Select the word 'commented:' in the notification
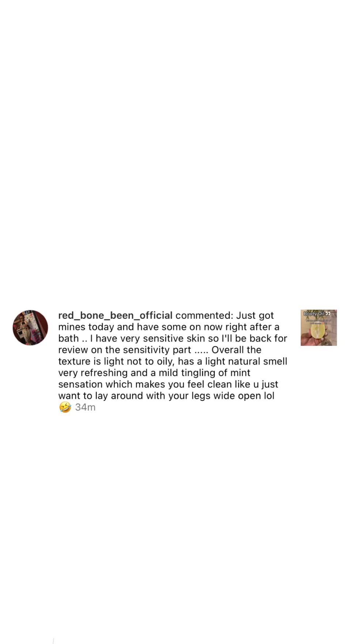 click(204, 316)
